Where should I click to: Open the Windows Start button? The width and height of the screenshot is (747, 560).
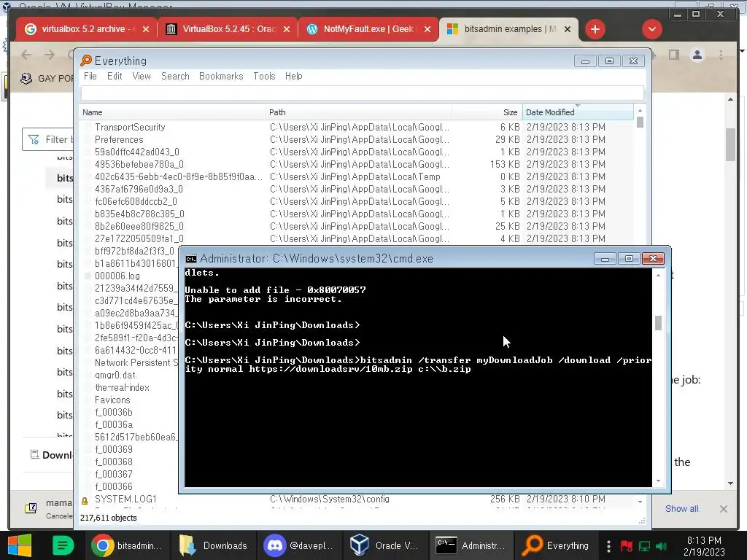(20, 545)
